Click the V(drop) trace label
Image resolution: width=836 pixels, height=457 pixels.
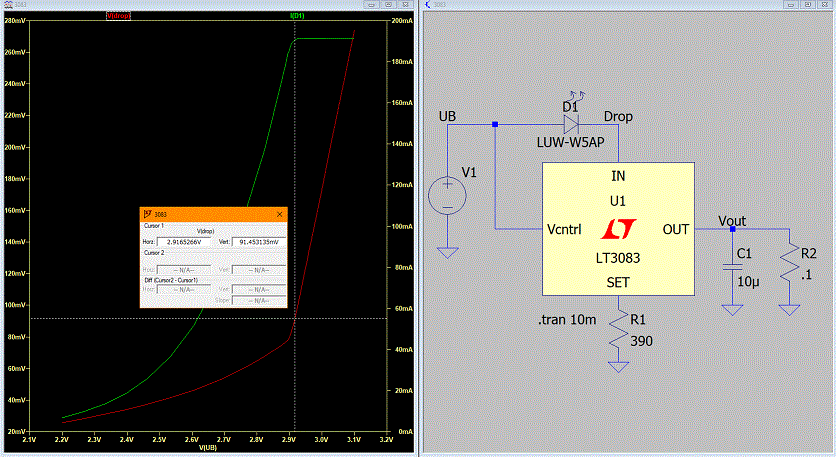pyautogui.click(x=118, y=16)
